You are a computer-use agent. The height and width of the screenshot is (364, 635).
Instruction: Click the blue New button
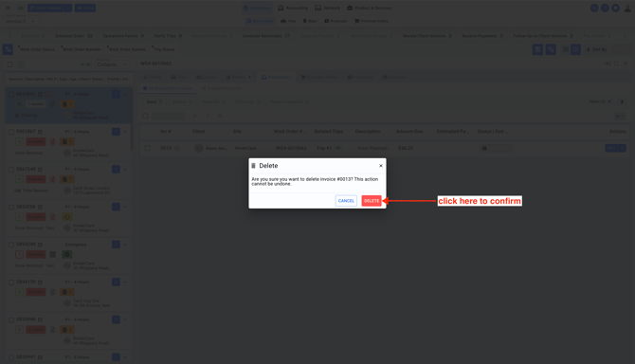85,8
